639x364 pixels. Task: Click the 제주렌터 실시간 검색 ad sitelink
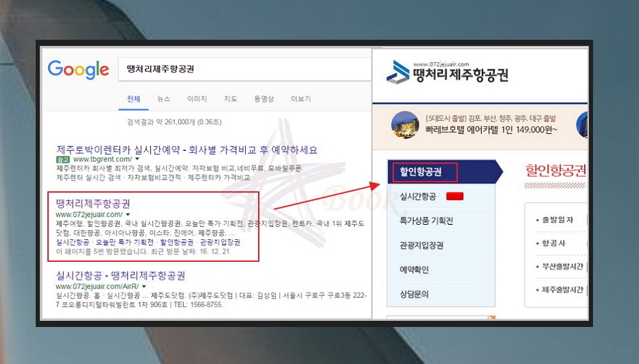[89, 178]
